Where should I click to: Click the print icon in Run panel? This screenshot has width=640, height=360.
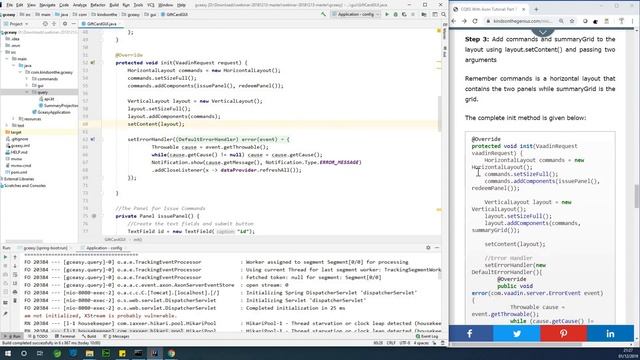coord(15,292)
